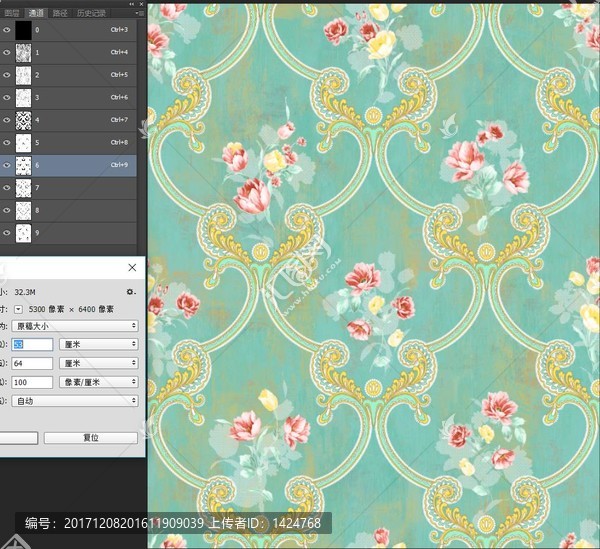The image size is (600, 549).
Task: Toggle eye icon on selected channel 6
Action: pyautogui.click(x=7, y=165)
